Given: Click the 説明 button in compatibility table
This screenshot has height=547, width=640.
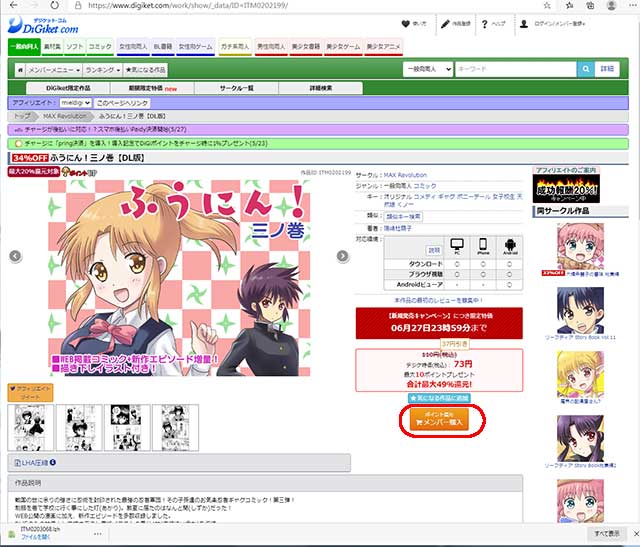Looking at the screenshot, I should coord(434,250).
